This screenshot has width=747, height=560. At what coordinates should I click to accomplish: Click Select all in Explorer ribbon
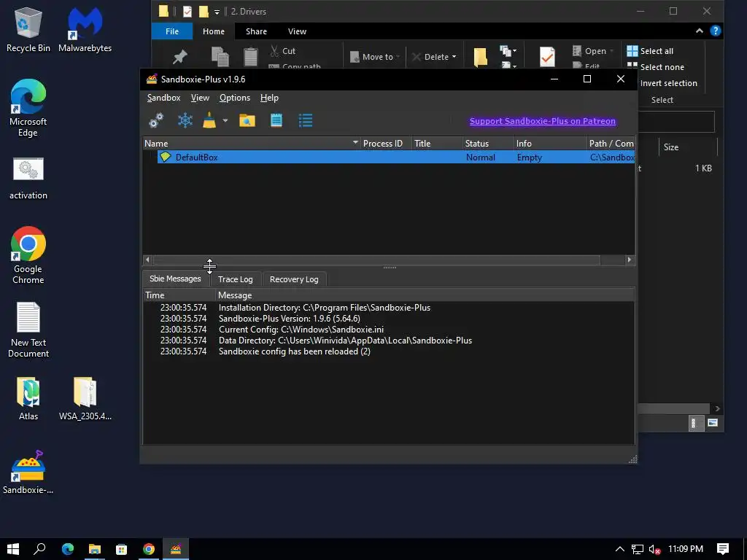pos(650,51)
